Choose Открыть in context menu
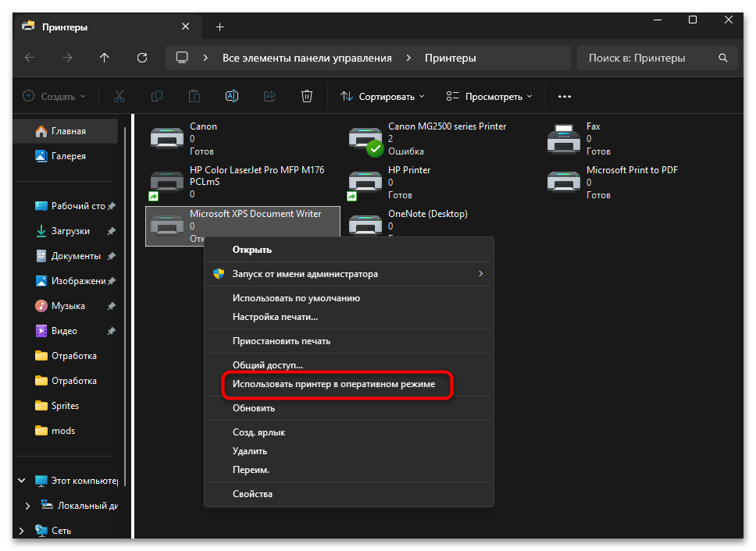 coord(349,250)
